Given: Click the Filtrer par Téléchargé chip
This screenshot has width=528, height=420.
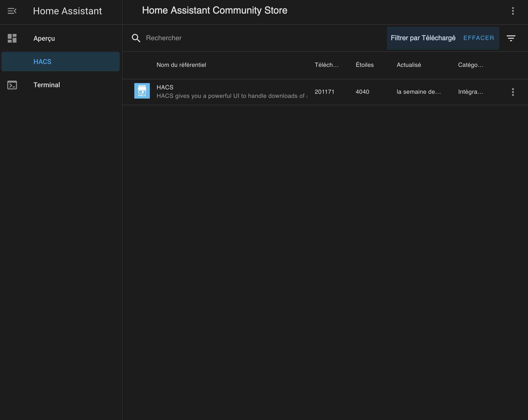Looking at the screenshot, I should click(423, 38).
